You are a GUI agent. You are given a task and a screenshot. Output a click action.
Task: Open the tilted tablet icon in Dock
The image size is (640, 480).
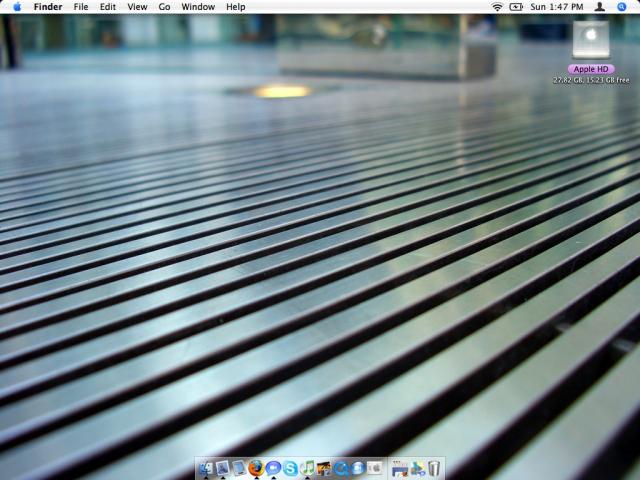(239, 468)
